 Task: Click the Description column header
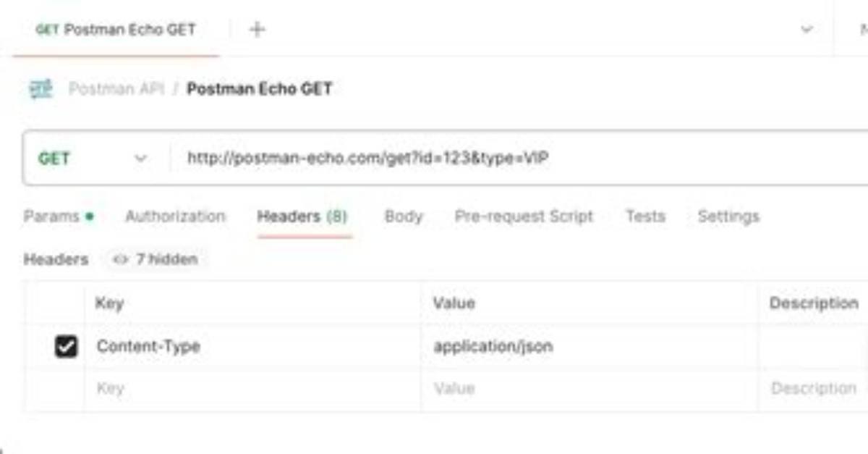[x=814, y=303]
